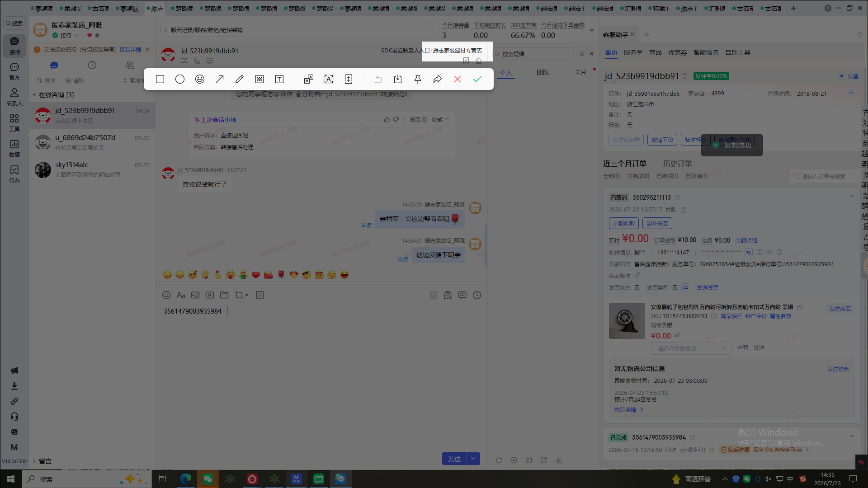
Task: Select the pencil freehand tool
Action: point(240,79)
